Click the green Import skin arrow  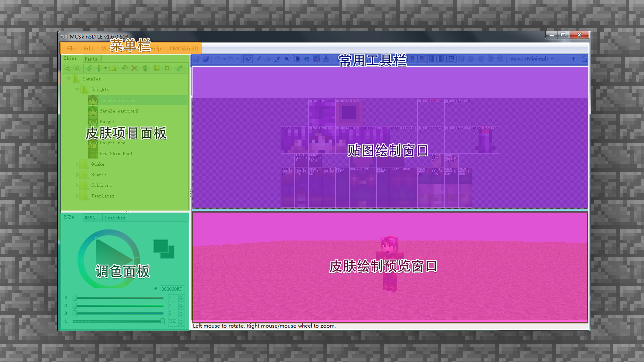tap(89, 68)
